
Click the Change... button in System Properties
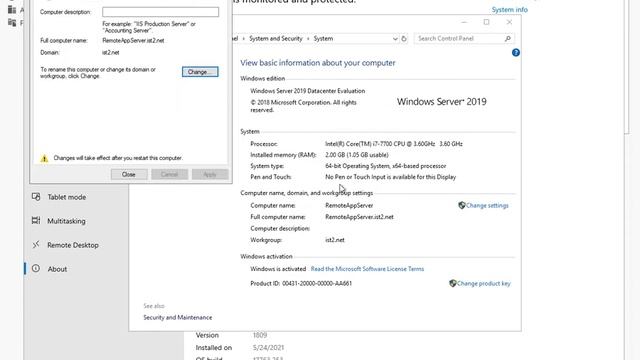pyautogui.click(x=200, y=72)
